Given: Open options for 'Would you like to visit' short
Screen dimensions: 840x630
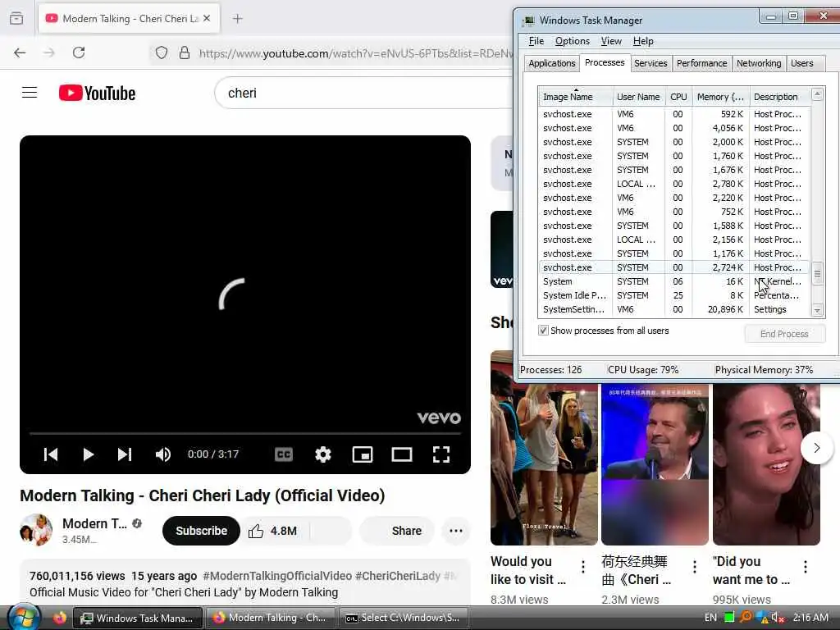Looking at the screenshot, I should coord(583,566).
